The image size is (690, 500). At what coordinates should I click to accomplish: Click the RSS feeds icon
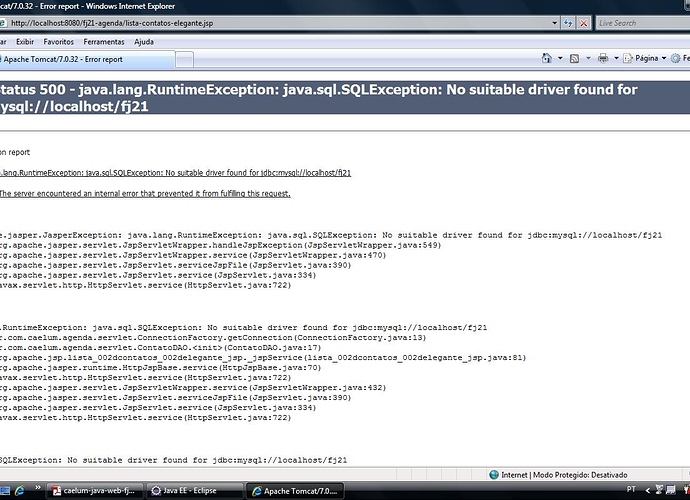coord(574,58)
